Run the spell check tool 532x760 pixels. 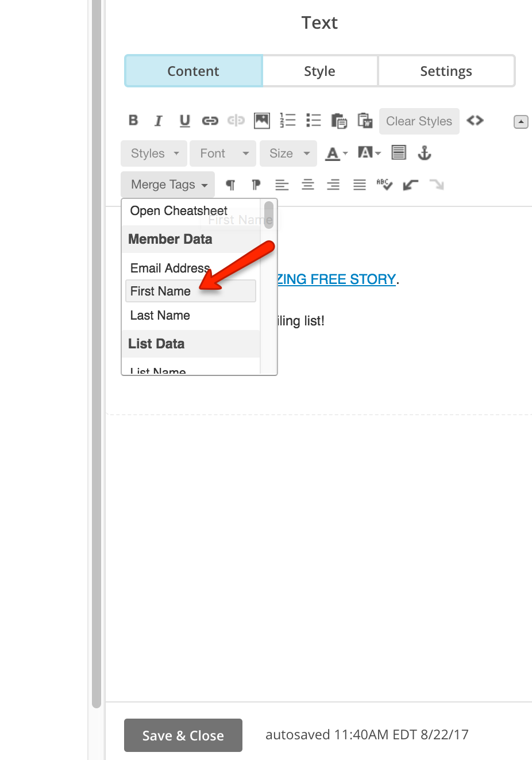[x=384, y=185]
